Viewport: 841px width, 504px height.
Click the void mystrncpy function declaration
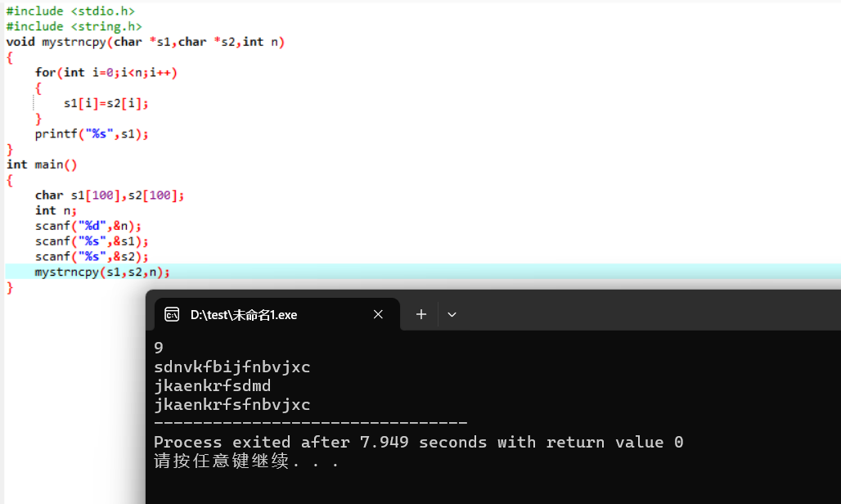coord(146,42)
